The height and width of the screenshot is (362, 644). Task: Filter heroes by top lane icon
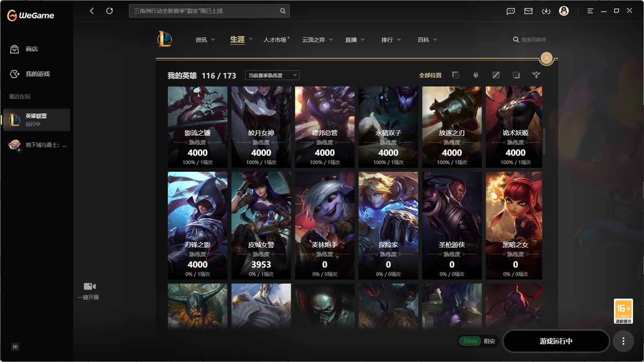click(x=456, y=75)
